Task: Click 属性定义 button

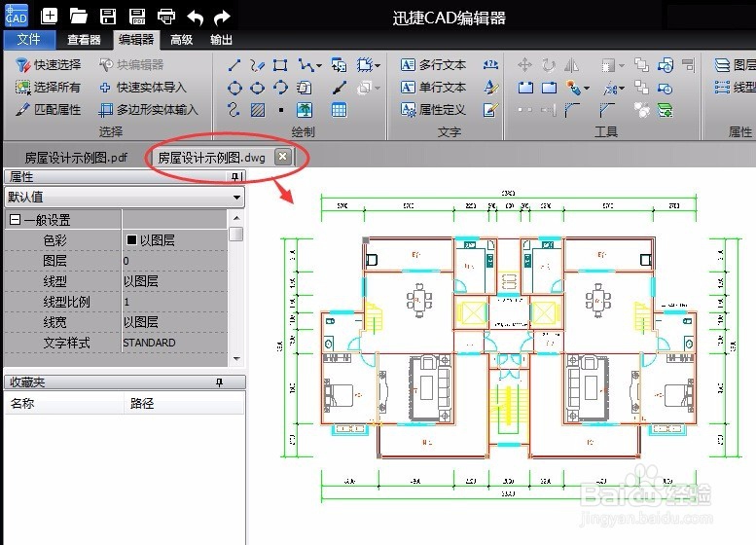Action: (x=433, y=110)
